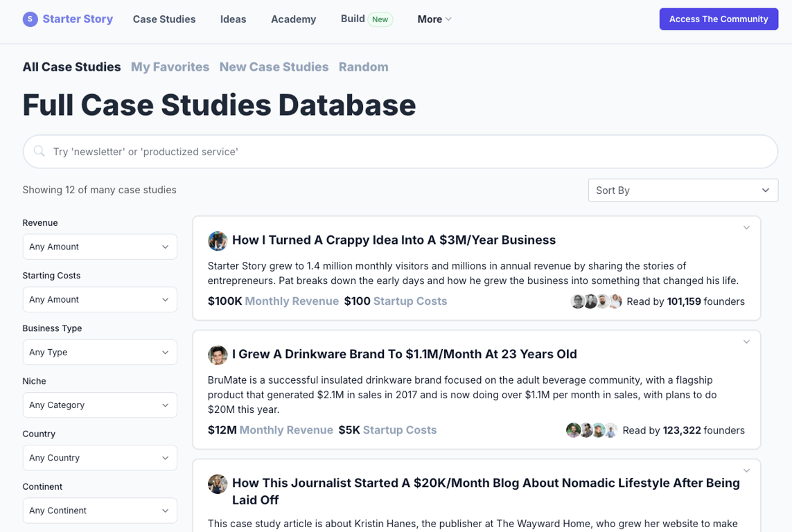Switch to New Case Studies tab
This screenshot has height=532, width=792.
pyautogui.click(x=274, y=67)
